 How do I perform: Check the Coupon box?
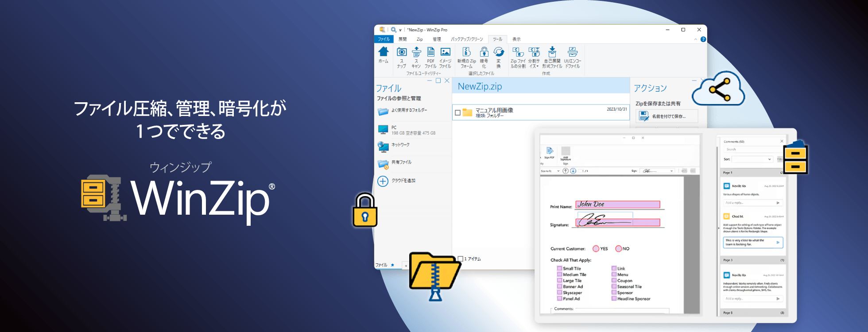tap(614, 280)
